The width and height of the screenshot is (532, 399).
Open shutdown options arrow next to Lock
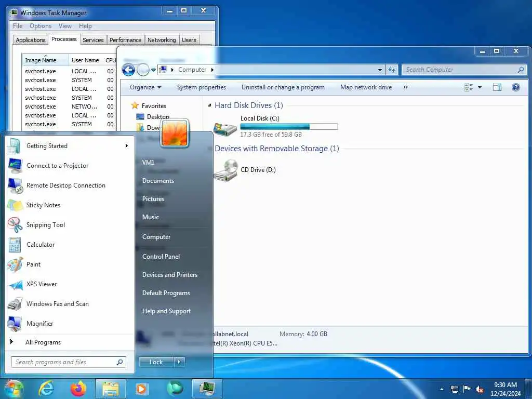179,362
